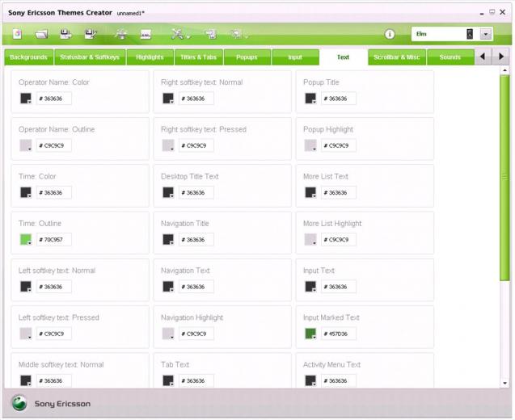Click the Operator Name: Color hex field
This screenshot has width=515, height=420.
[x=54, y=99]
